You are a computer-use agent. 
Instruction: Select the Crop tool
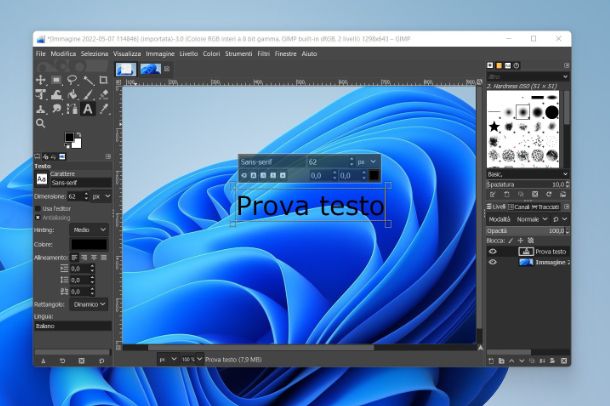(x=103, y=80)
